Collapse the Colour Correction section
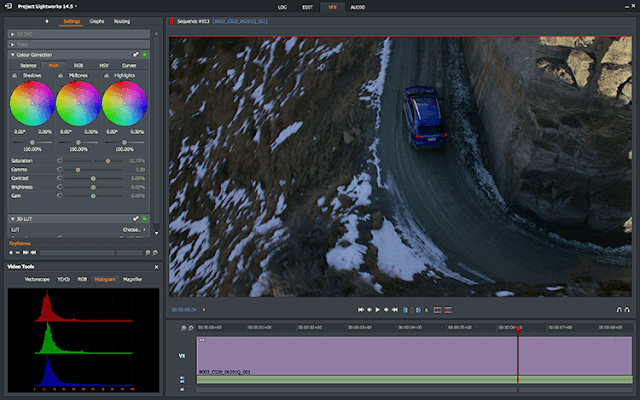Screen dimensions: 640x400 [13, 55]
